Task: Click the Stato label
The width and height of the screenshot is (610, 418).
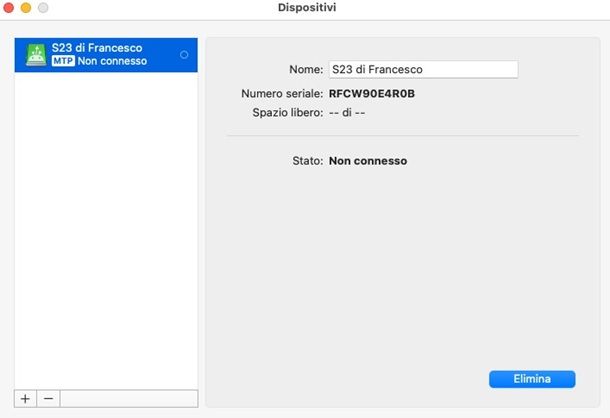Action: coord(305,160)
